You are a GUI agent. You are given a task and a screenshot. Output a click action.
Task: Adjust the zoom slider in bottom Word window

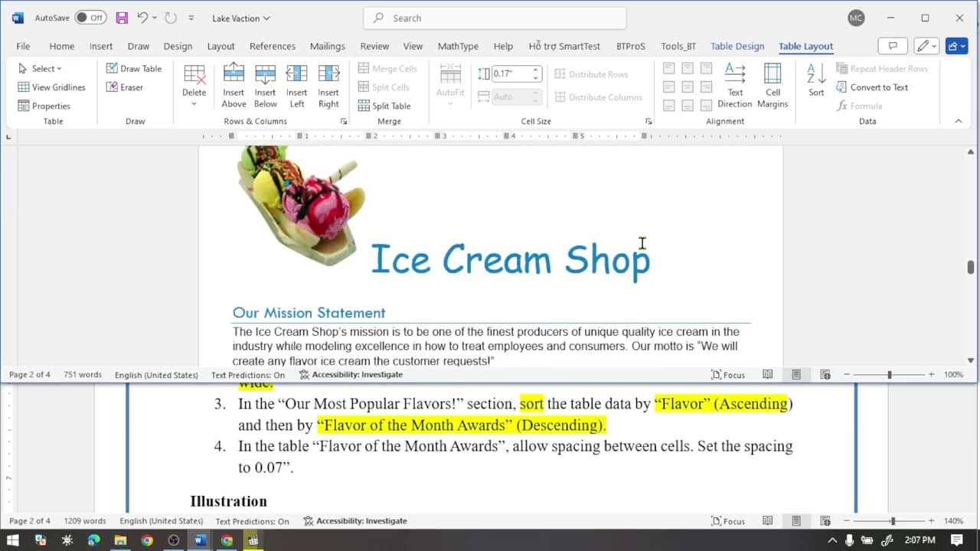[x=892, y=520]
